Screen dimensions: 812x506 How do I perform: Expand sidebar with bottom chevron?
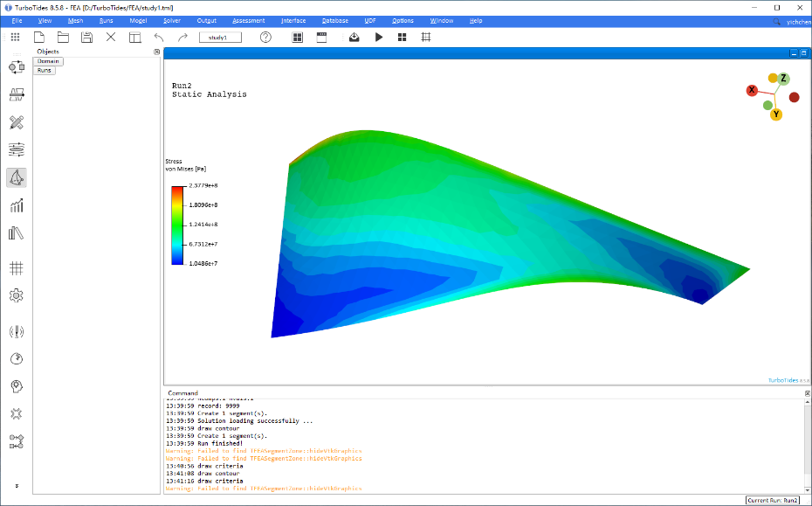click(x=17, y=486)
